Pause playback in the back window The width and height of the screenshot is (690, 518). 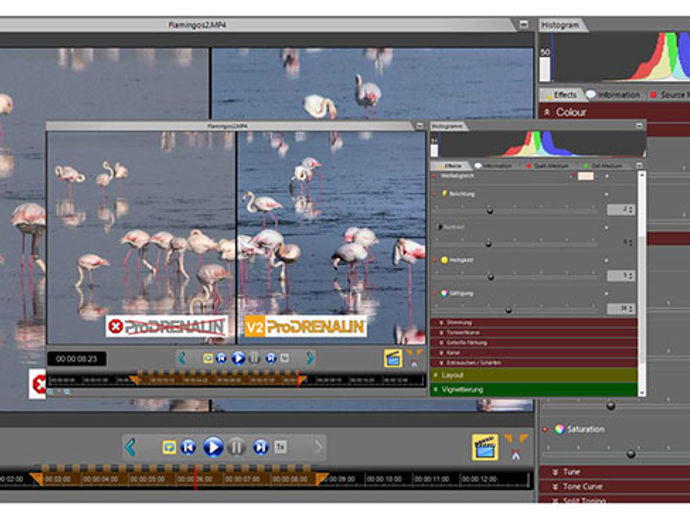click(237, 448)
